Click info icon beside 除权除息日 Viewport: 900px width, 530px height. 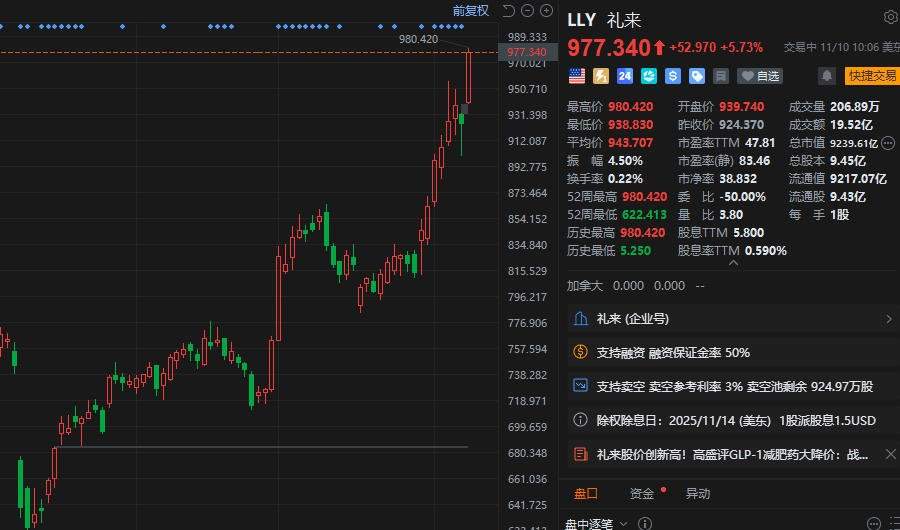click(580, 420)
